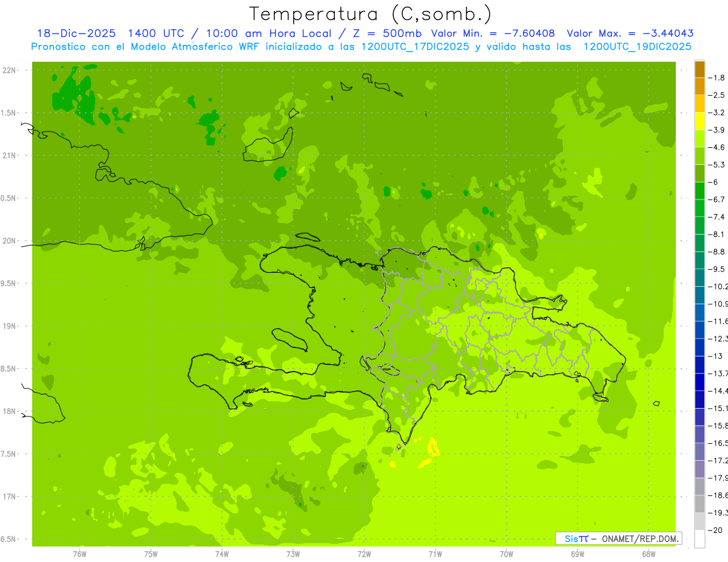Click the '22N' latitude label
728x562 pixels.
pos(10,70)
